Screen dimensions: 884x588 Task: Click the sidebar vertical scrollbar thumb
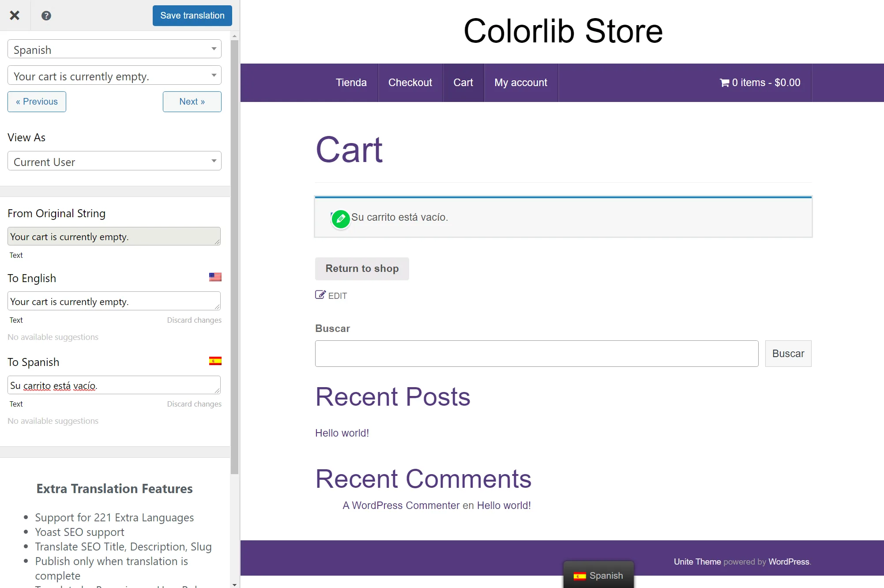point(234,257)
